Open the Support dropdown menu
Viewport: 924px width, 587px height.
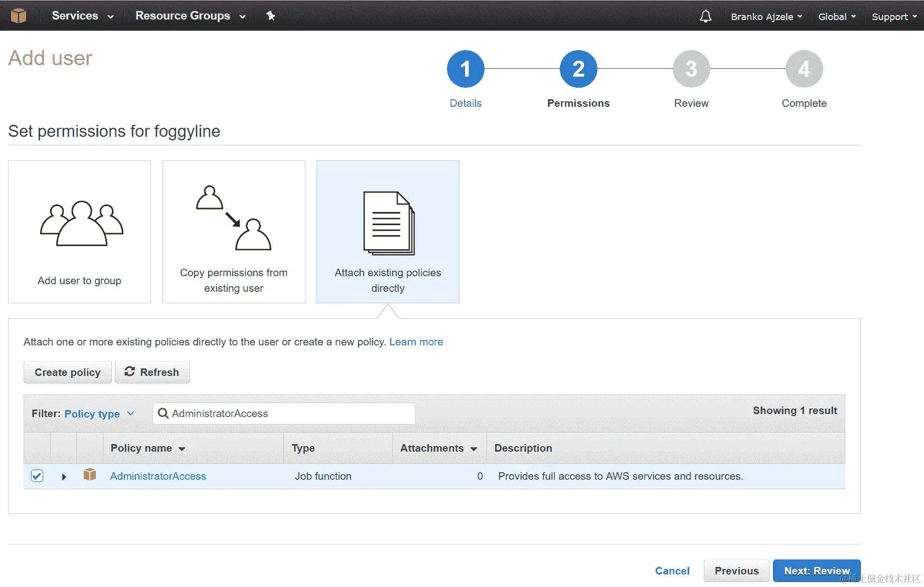[x=894, y=17]
